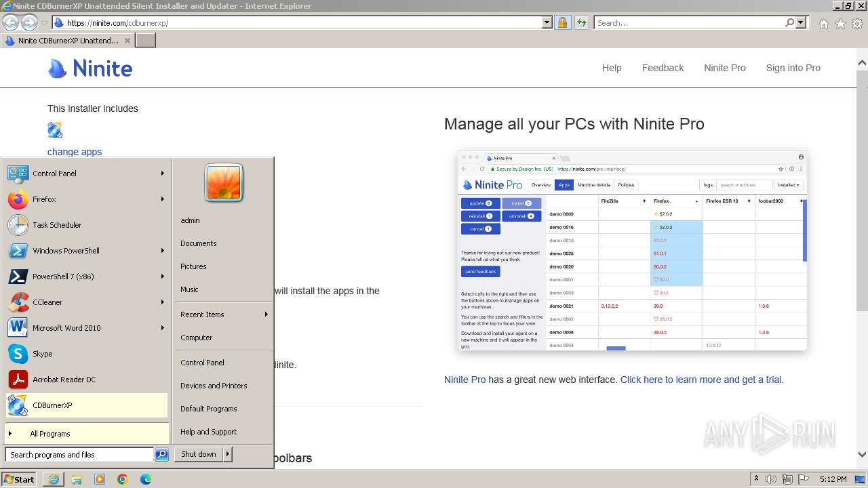The image size is (868, 488).
Task: Expand CCleaner jump list arrow
Action: point(163,302)
